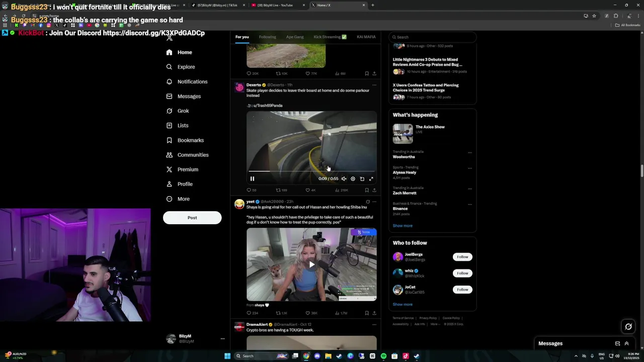This screenshot has height=362, width=644.
Task: Open account menu next to BilzyM
Action: click(x=222, y=339)
